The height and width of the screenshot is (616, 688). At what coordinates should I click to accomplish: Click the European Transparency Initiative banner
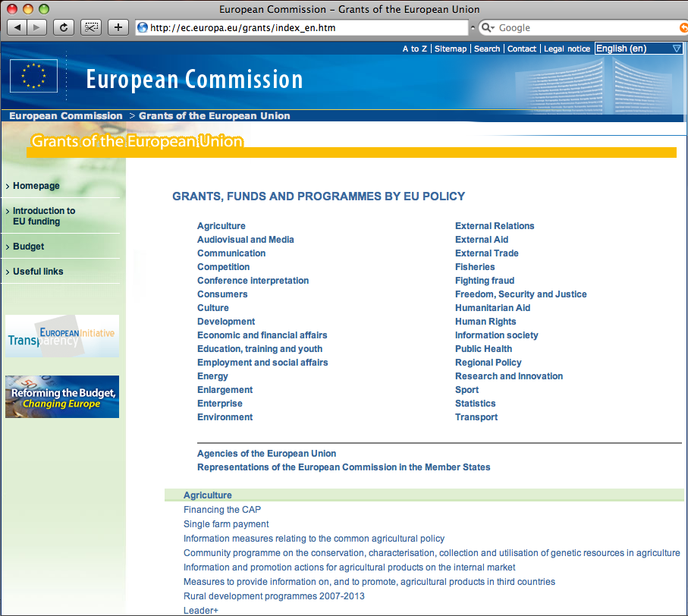(61, 335)
